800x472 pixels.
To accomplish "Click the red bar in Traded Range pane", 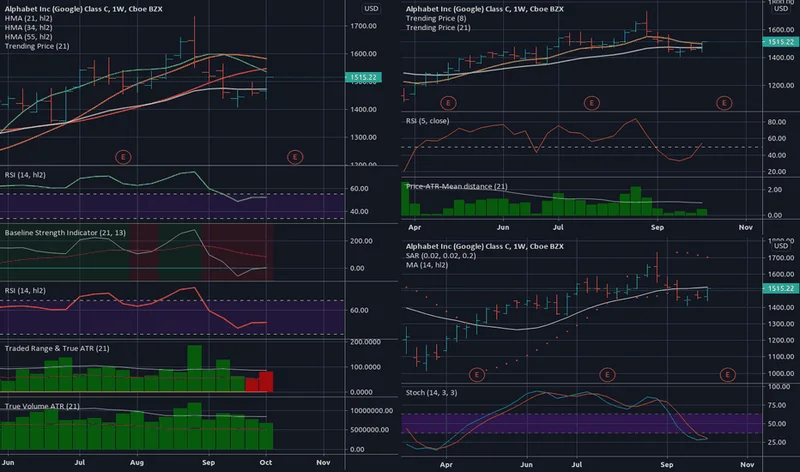I will (x=265, y=381).
